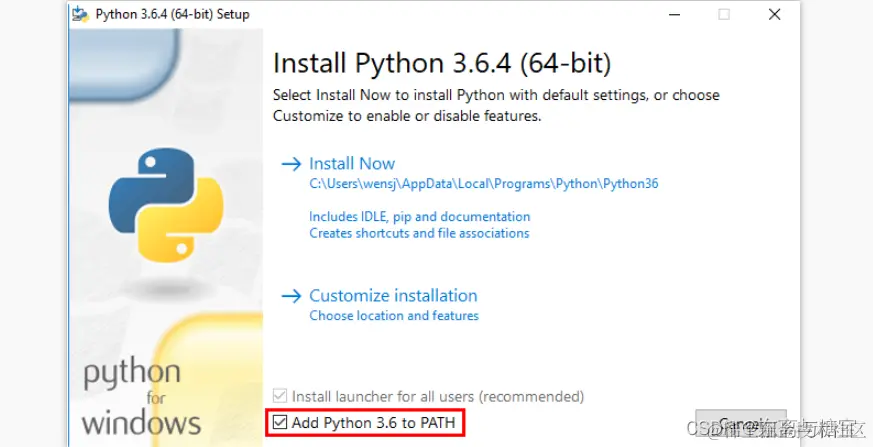Tick the Add Python 3.6 to PATH checkbox
Image resolution: width=873 pixels, height=447 pixels.
click(x=281, y=423)
